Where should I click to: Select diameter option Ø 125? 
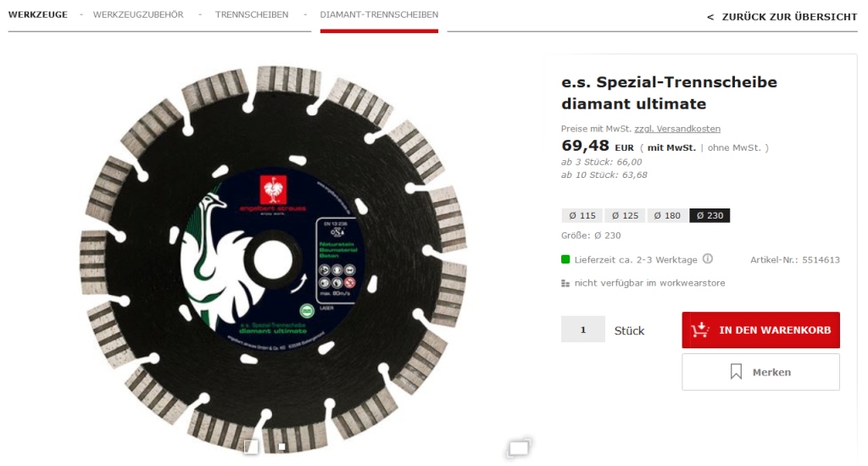click(x=625, y=215)
